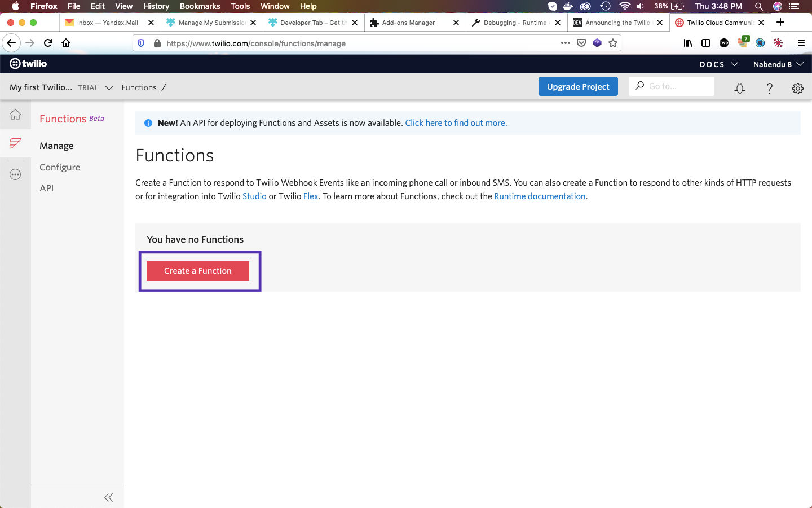812x508 pixels.
Task: Open the Flex link
Action: coord(311,196)
